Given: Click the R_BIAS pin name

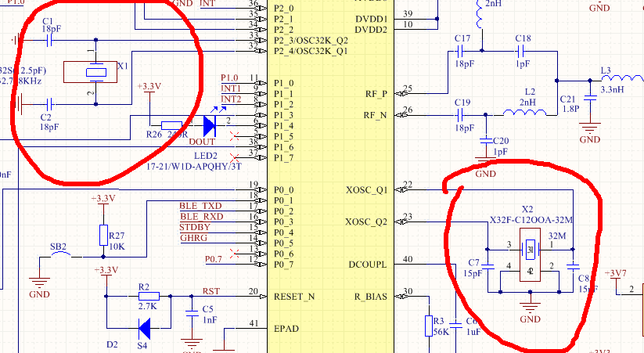Looking at the screenshot, I should [371, 297].
